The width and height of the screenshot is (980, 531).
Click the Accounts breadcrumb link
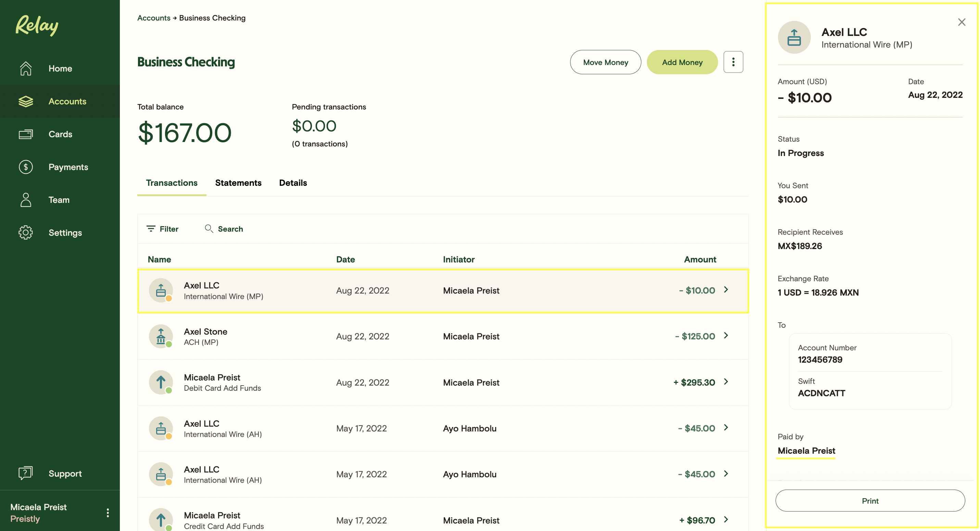pyautogui.click(x=154, y=18)
